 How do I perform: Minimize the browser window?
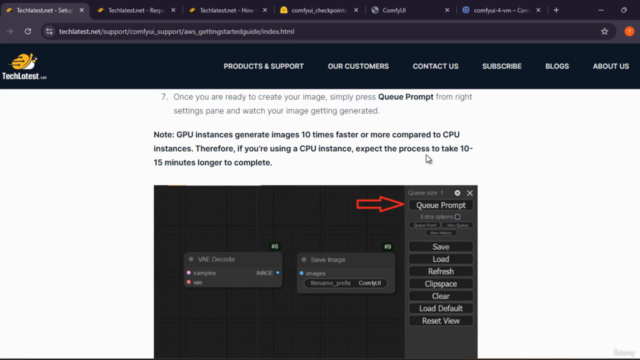(x=601, y=10)
